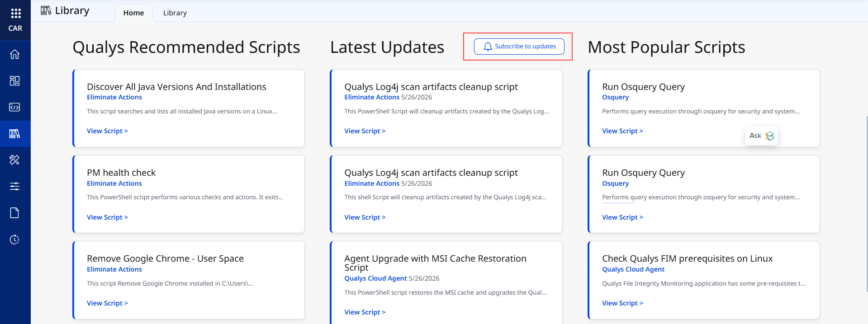The image size is (868, 324).
Task: Click the CAR label in sidebar
Action: tap(15, 28)
